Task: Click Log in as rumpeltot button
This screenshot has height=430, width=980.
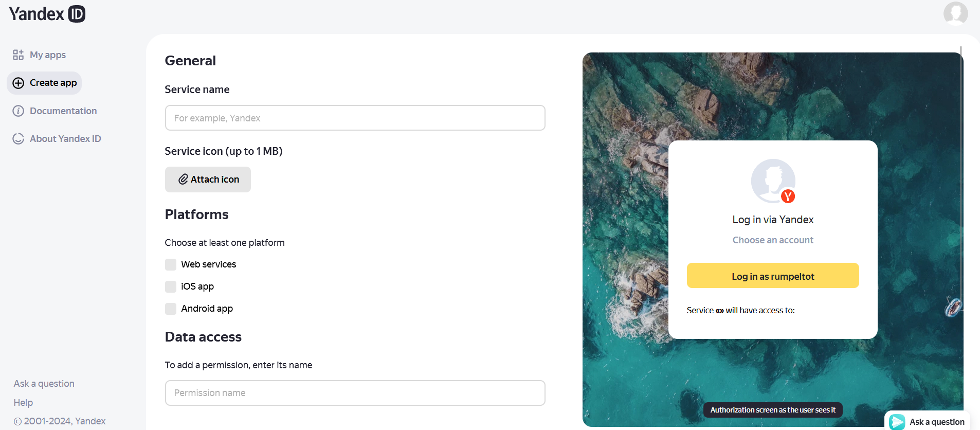Action: coord(773,276)
